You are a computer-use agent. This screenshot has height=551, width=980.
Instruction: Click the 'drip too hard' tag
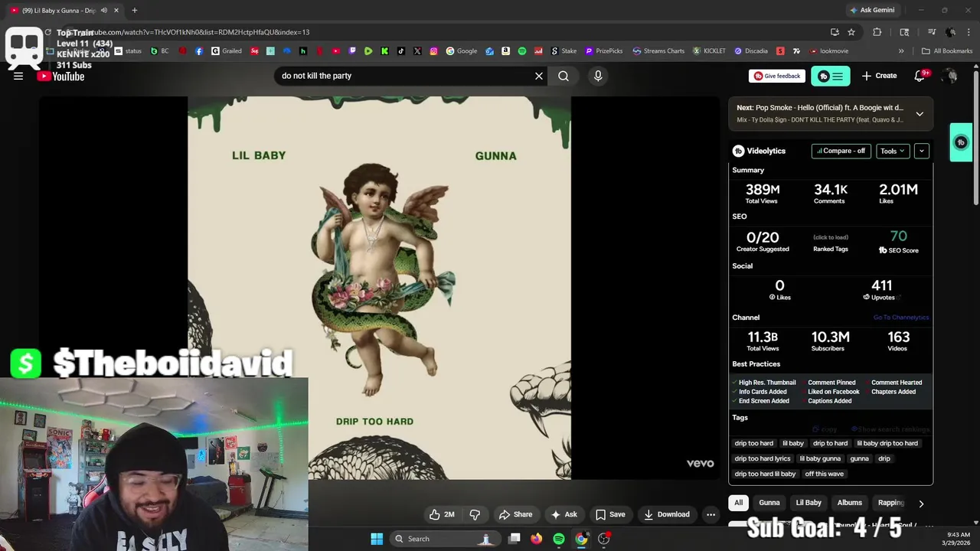click(x=754, y=443)
